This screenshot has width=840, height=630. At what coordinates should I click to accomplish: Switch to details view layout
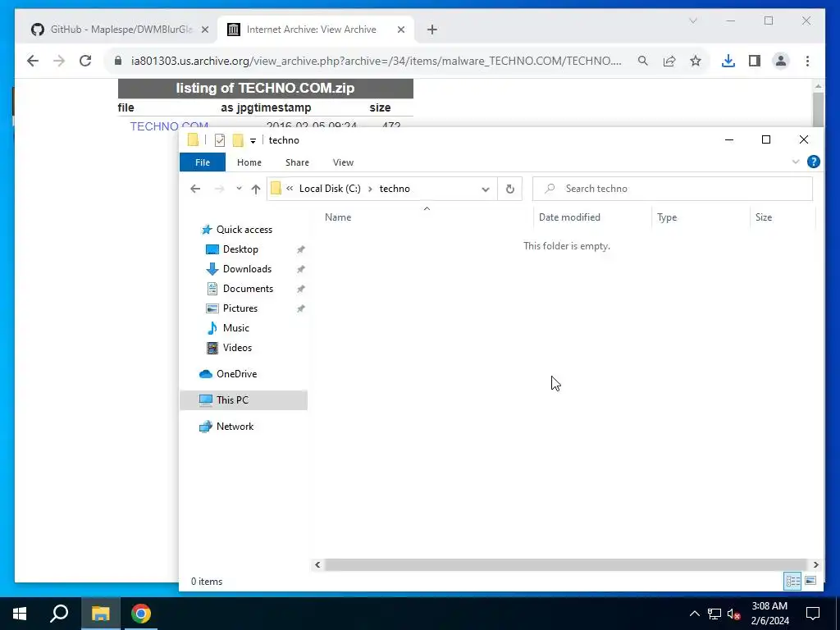pyautogui.click(x=793, y=581)
